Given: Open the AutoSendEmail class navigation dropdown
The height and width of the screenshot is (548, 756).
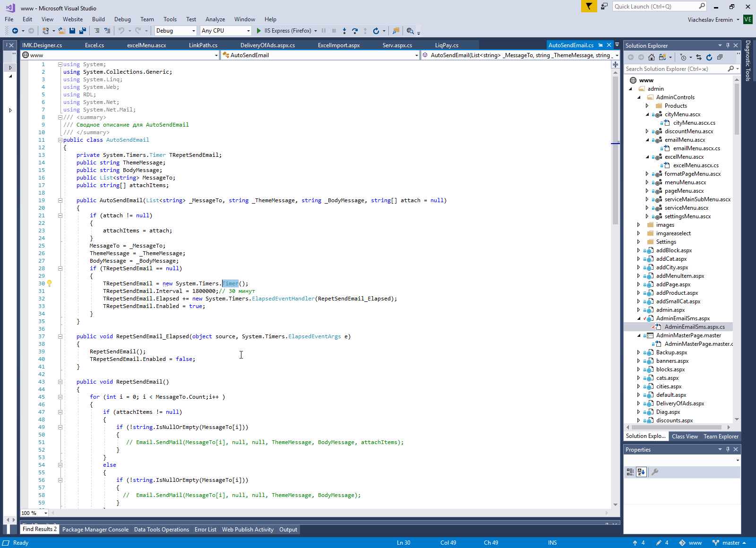Looking at the screenshot, I should (320, 55).
